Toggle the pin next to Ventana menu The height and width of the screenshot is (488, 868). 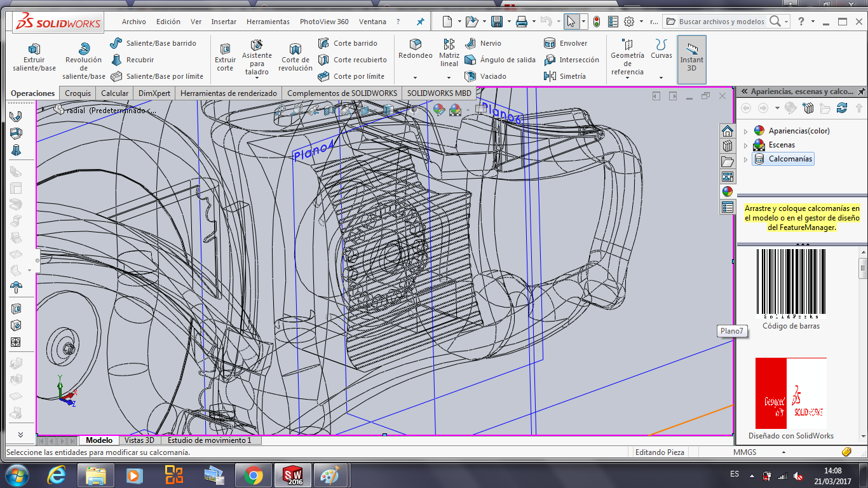pyautogui.click(x=420, y=22)
